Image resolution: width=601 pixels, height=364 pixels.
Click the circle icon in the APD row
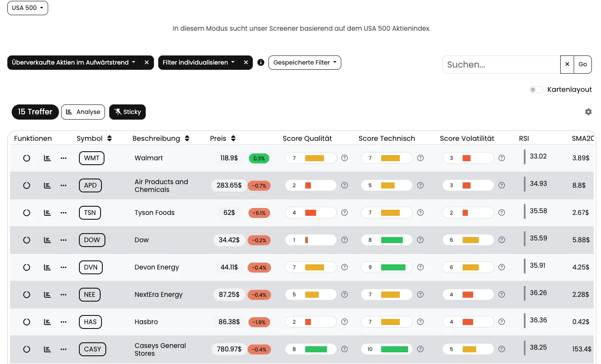26,185
